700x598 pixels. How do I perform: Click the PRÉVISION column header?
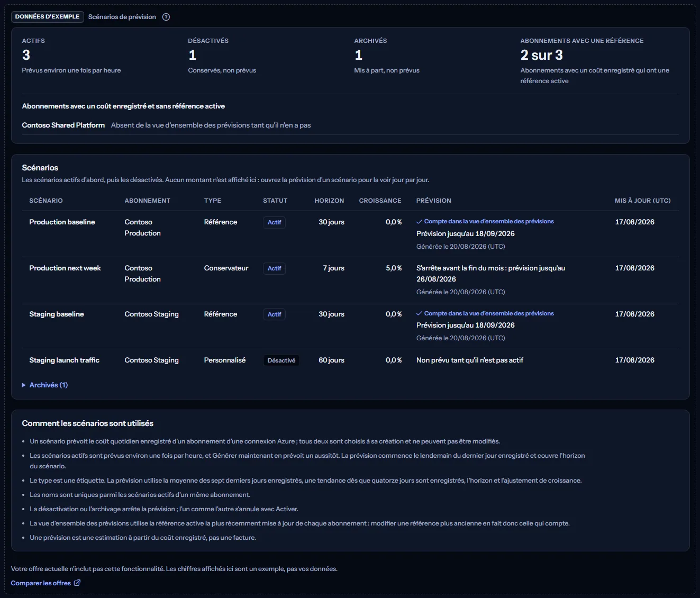pos(434,201)
